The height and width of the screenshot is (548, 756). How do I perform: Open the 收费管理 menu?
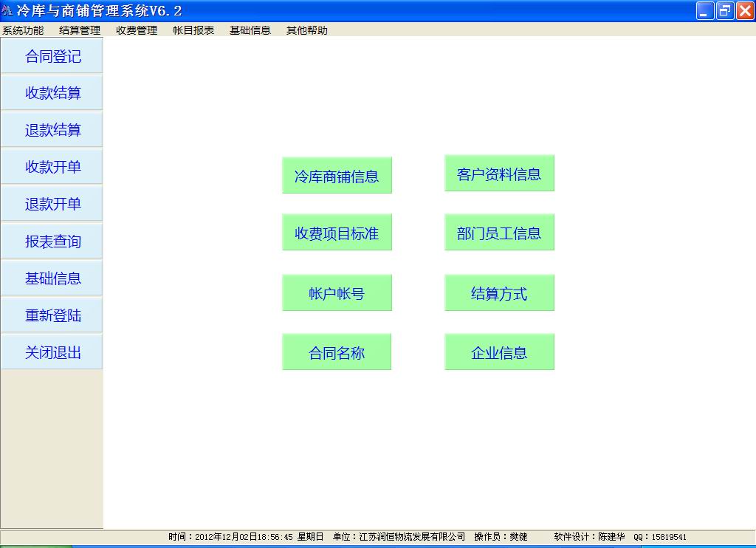click(x=137, y=30)
